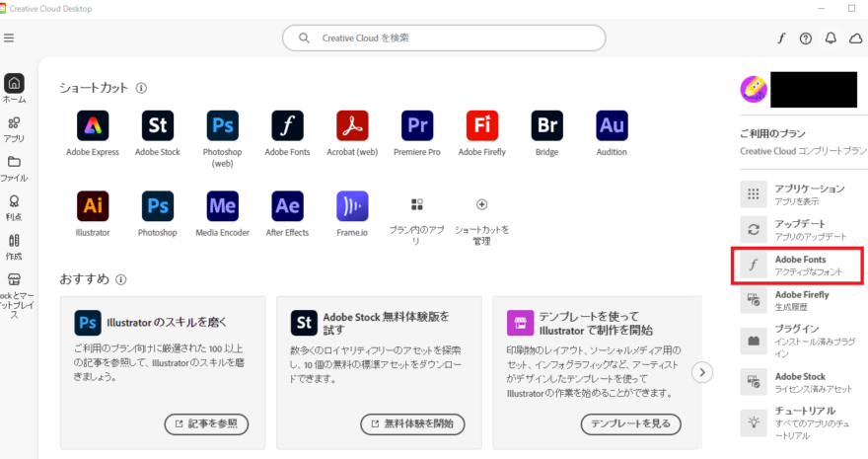
Task: Click Creative Cloud コンプリートプラン text
Action: pyautogui.click(x=803, y=151)
